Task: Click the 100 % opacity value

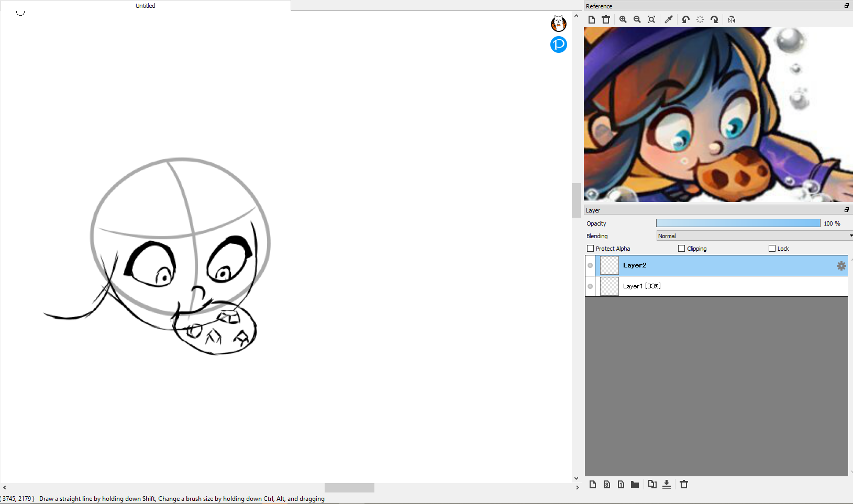Action: pyautogui.click(x=832, y=223)
